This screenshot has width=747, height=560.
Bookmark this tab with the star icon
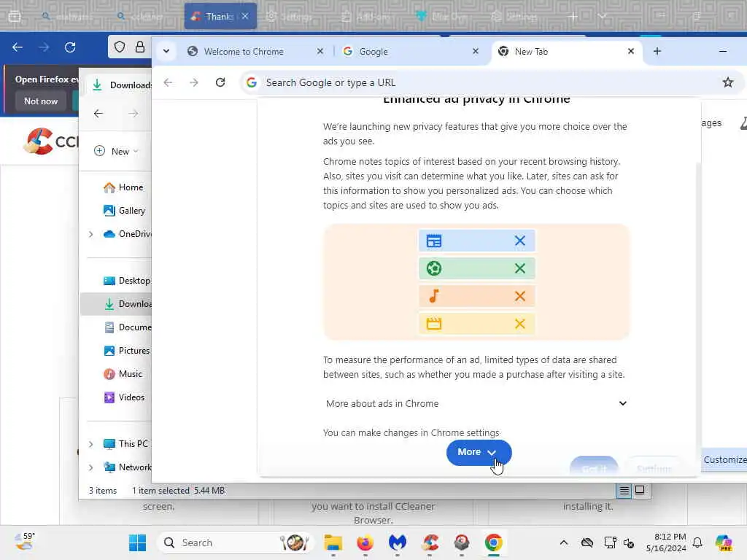point(727,82)
